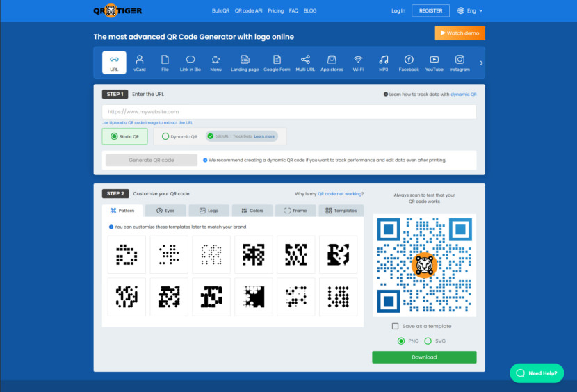Screen dimensions: 577x392
Task: Choose fifth pattern in bottom row
Action: 296,297
